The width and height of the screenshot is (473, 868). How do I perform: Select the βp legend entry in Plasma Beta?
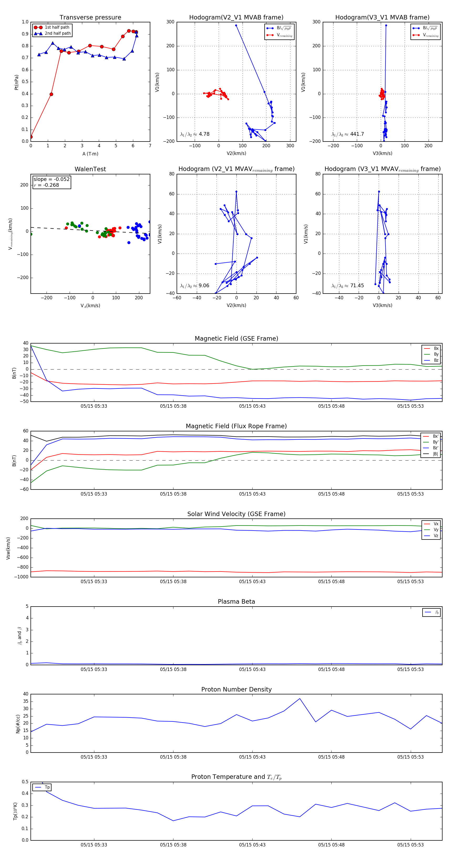tap(431, 612)
